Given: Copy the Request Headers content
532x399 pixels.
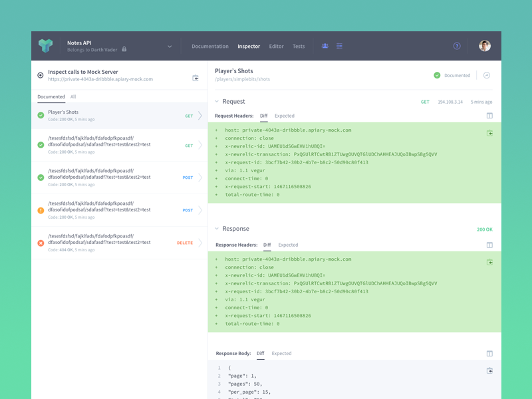Looking at the screenshot, I should click(x=489, y=133).
